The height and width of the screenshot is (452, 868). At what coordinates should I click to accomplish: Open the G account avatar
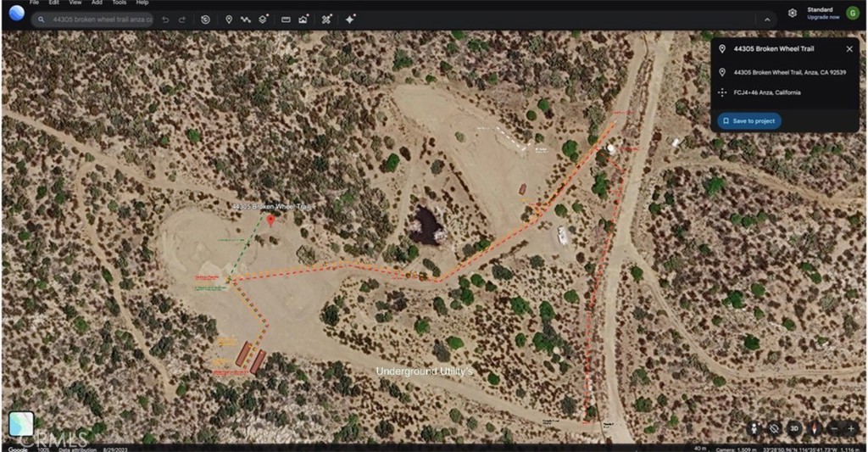click(x=853, y=13)
